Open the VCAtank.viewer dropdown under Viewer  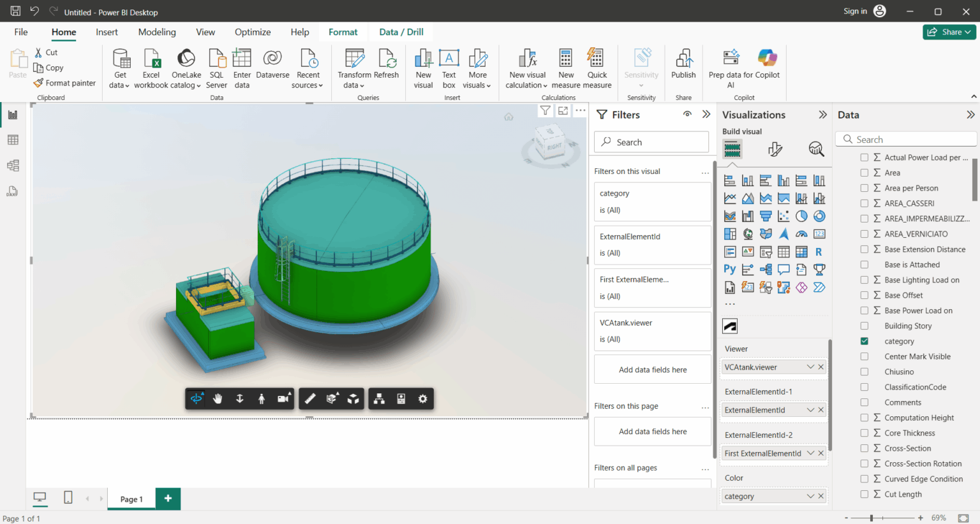pos(810,367)
